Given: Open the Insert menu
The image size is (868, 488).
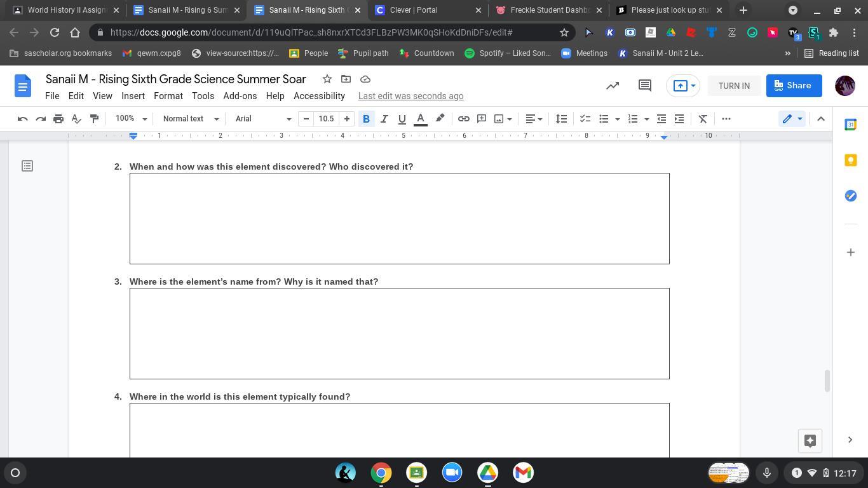Looking at the screenshot, I should point(133,96).
